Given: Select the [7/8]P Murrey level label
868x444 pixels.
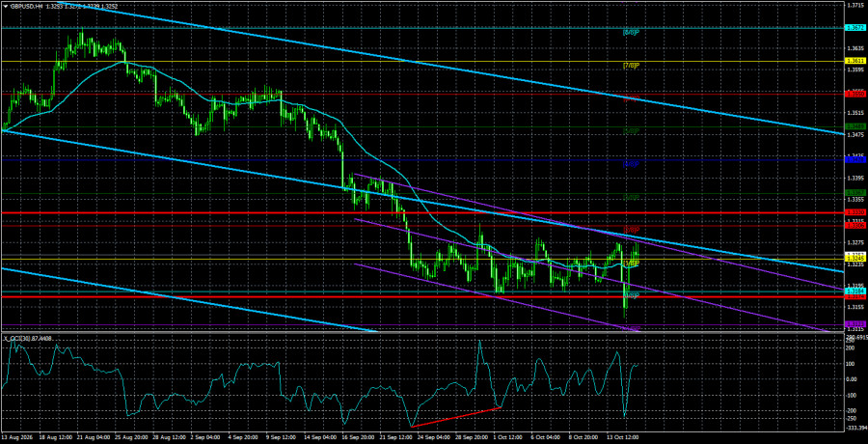Looking at the screenshot, I should coord(632,66).
